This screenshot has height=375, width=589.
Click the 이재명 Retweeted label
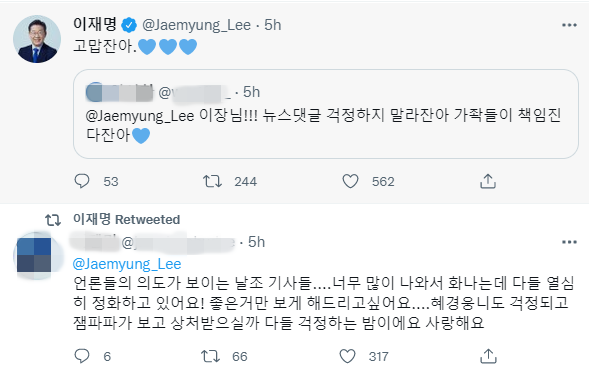click(x=127, y=219)
